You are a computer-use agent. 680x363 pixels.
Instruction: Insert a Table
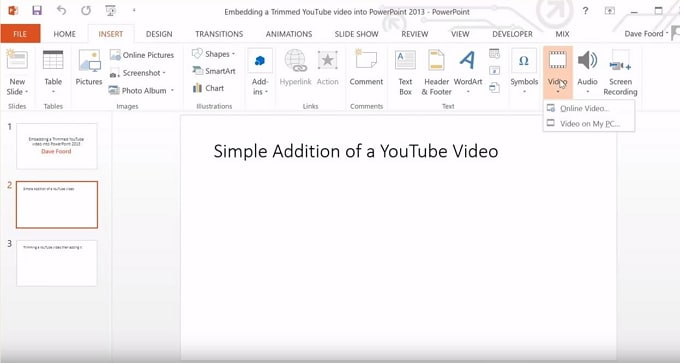pos(53,72)
